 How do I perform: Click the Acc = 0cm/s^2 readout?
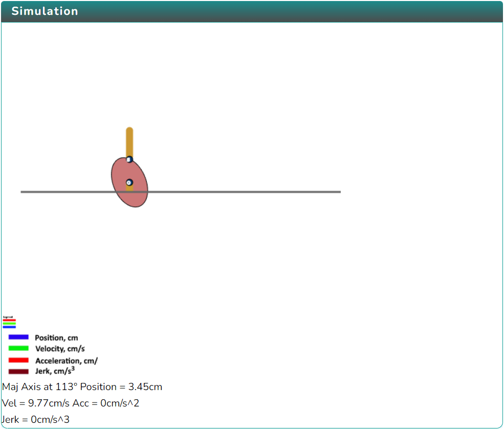(x=106, y=403)
